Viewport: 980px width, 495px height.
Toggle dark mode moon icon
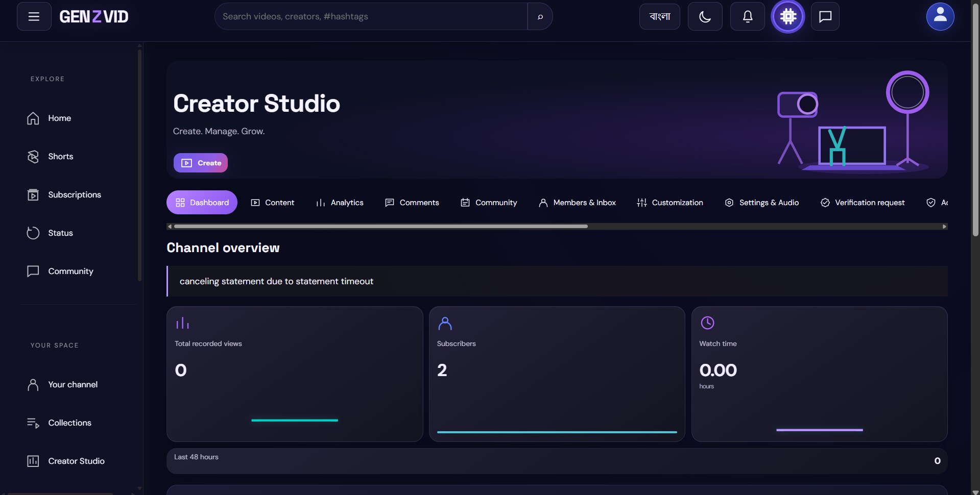tap(705, 16)
